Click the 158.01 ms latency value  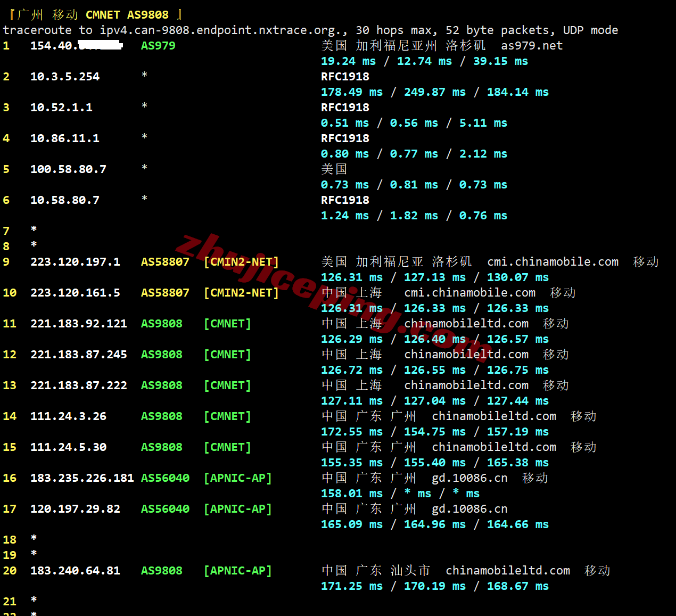tap(352, 494)
